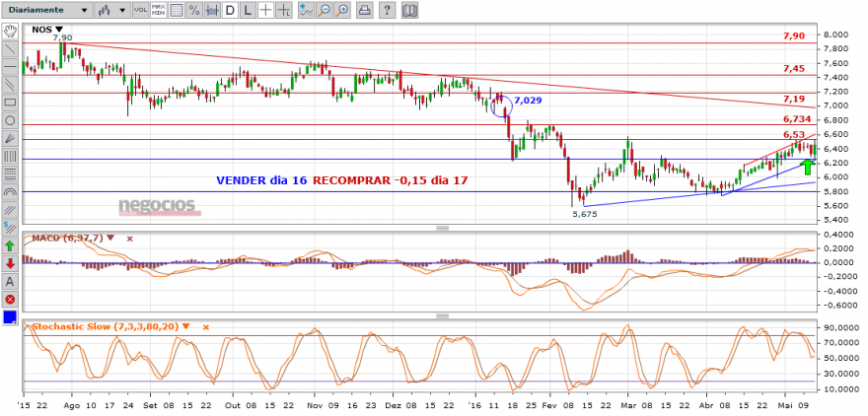Click the add indicator icon
Viewport: 868px width, 416px height.
tap(306, 10)
